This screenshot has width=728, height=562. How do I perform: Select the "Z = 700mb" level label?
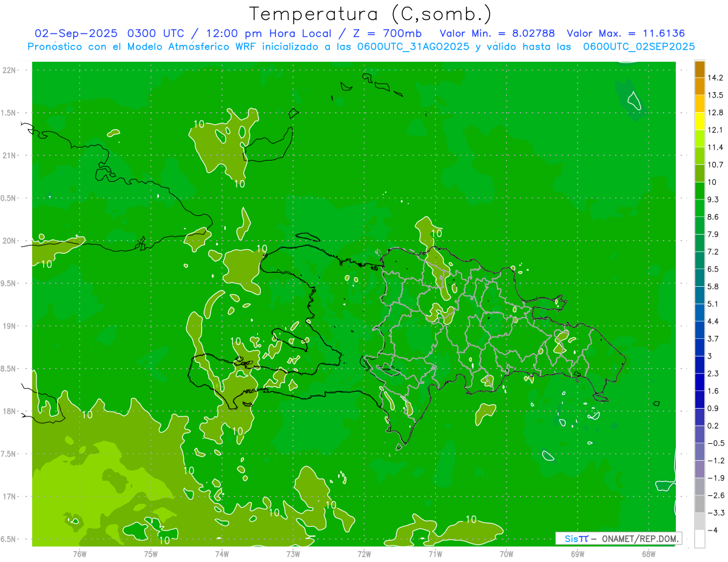pyautogui.click(x=387, y=33)
